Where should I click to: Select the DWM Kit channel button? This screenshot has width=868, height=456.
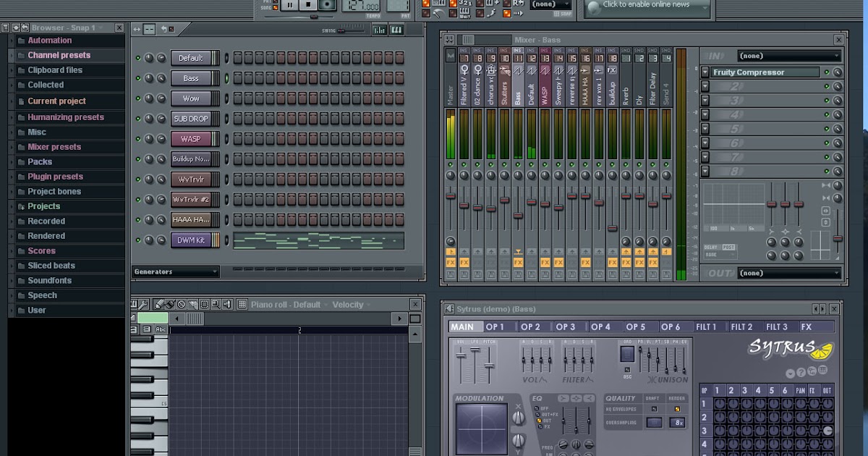[x=191, y=240]
